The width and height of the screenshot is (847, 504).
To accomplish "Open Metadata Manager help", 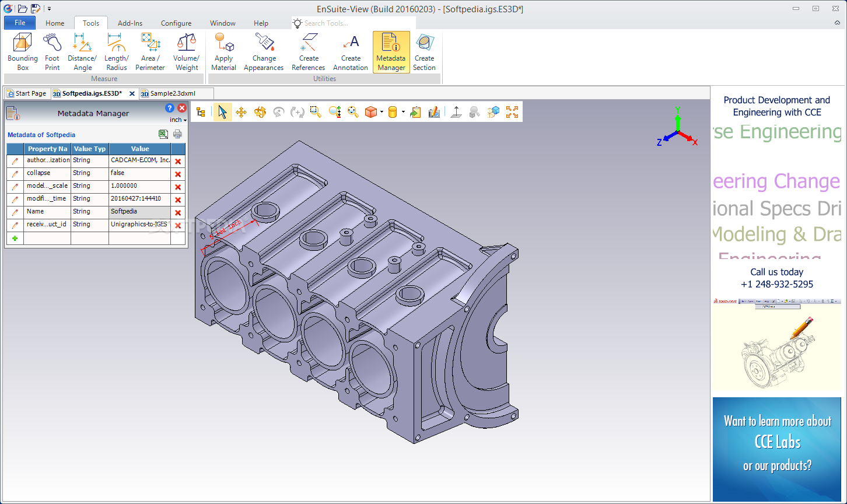I will (x=170, y=108).
